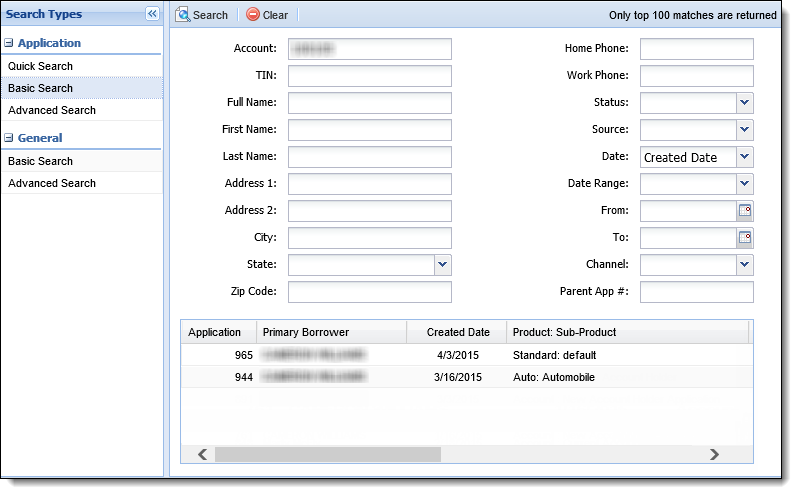Sort by Product: Sub-Product column header
The height and width of the screenshot is (488, 793).
click(628, 332)
